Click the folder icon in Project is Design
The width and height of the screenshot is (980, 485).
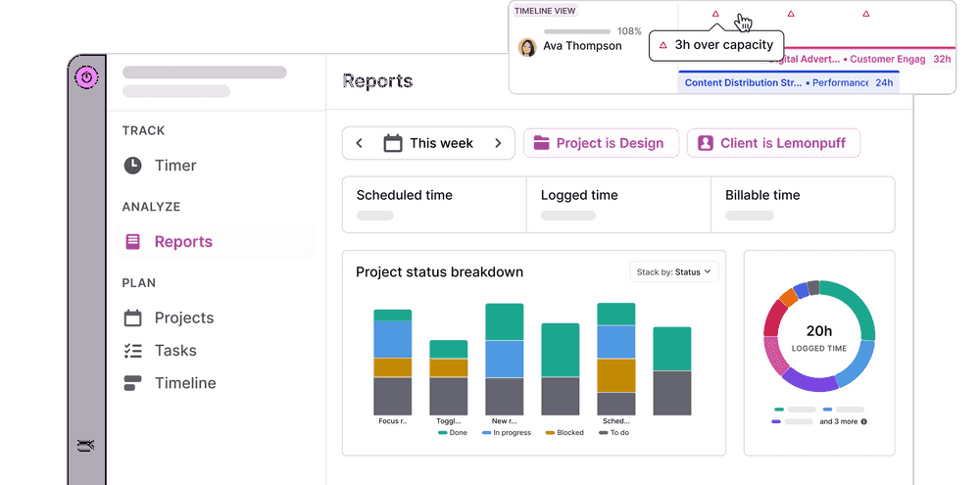[541, 143]
